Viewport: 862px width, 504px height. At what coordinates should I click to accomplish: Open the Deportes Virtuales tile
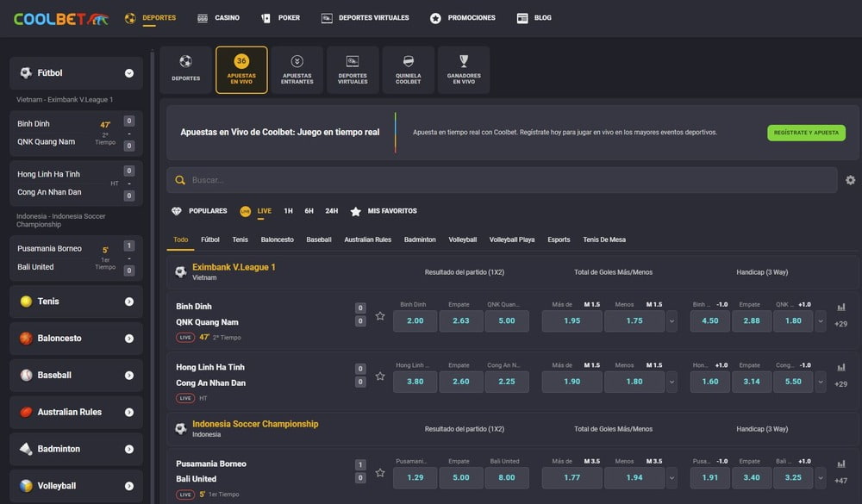[353, 70]
